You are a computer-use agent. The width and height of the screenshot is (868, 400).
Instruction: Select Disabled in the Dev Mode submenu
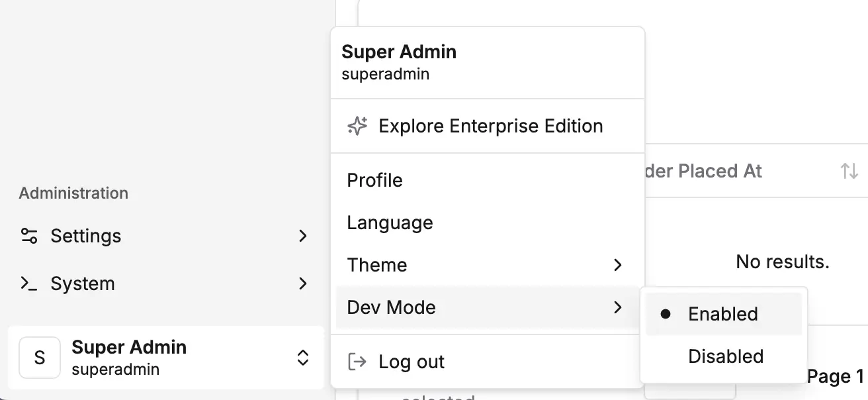pyautogui.click(x=725, y=356)
